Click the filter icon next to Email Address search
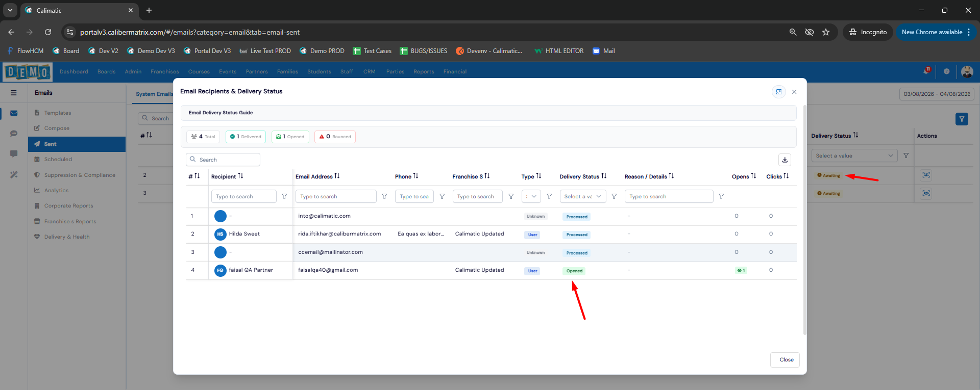The height and width of the screenshot is (390, 980). click(x=384, y=196)
